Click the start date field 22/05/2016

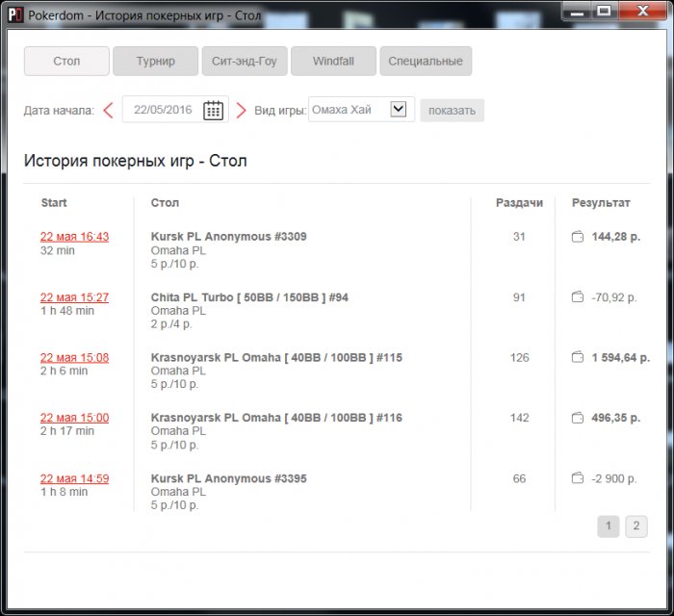pyautogui.click(x=162, y=110)
